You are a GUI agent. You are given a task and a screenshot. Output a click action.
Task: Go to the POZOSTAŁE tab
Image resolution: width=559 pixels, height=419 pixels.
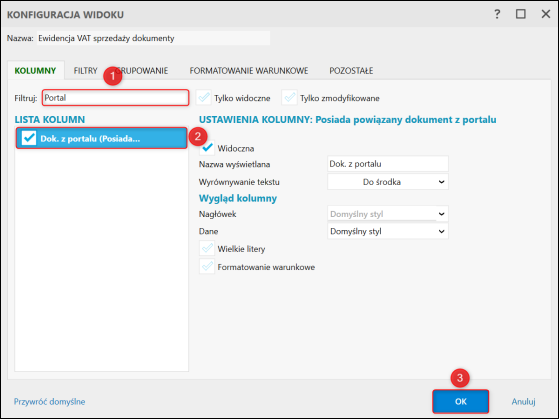click(351, 71)
